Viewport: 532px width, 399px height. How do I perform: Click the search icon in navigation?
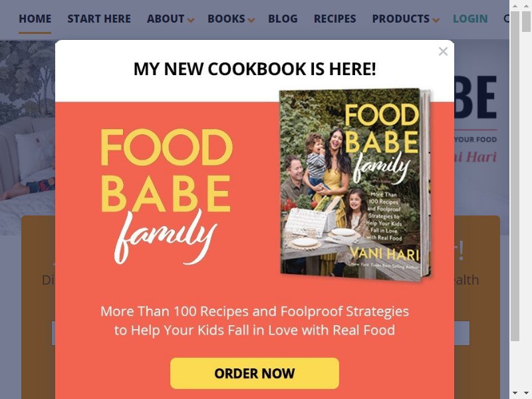(506, 19)
